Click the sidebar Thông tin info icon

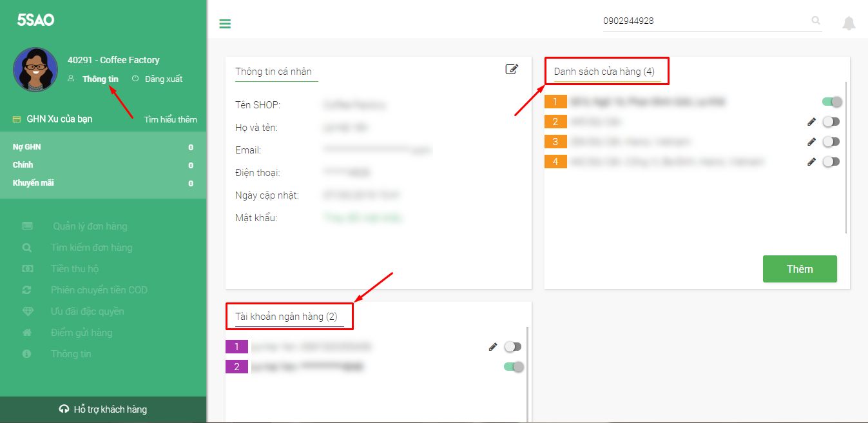point(26,354)
